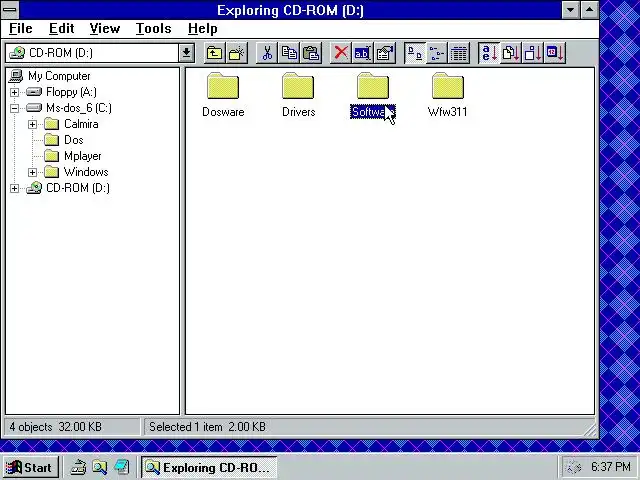The height and width of the screenshot is (480, 640).
Task: Click the system tray icon beside clock
Action: [x=573, y=467]
